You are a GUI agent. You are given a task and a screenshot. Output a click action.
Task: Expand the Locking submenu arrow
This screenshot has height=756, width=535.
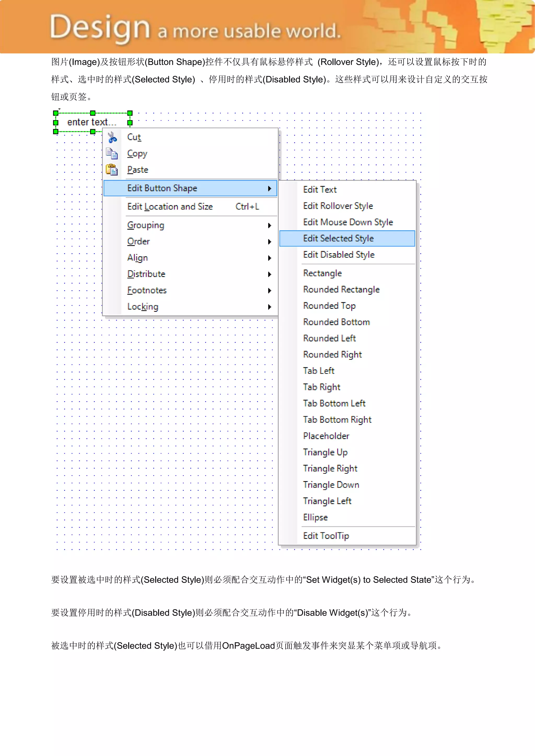click(270, 307)
